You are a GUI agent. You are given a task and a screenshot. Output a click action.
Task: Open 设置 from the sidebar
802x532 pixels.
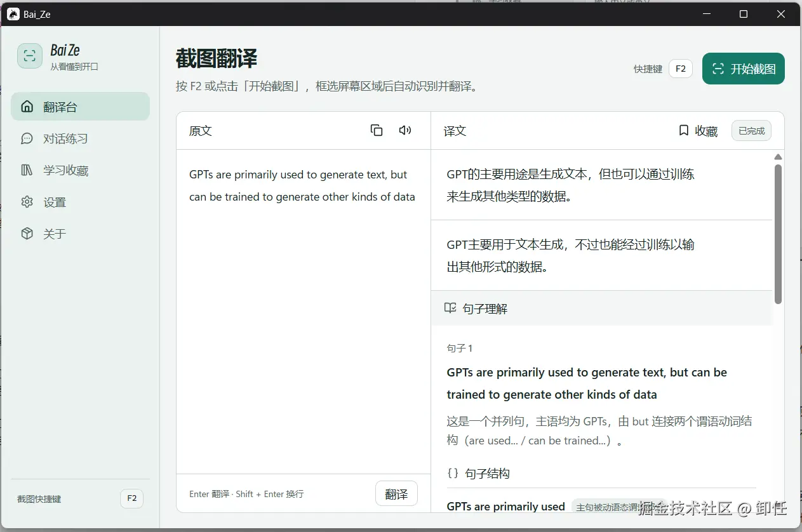(80, 202)
